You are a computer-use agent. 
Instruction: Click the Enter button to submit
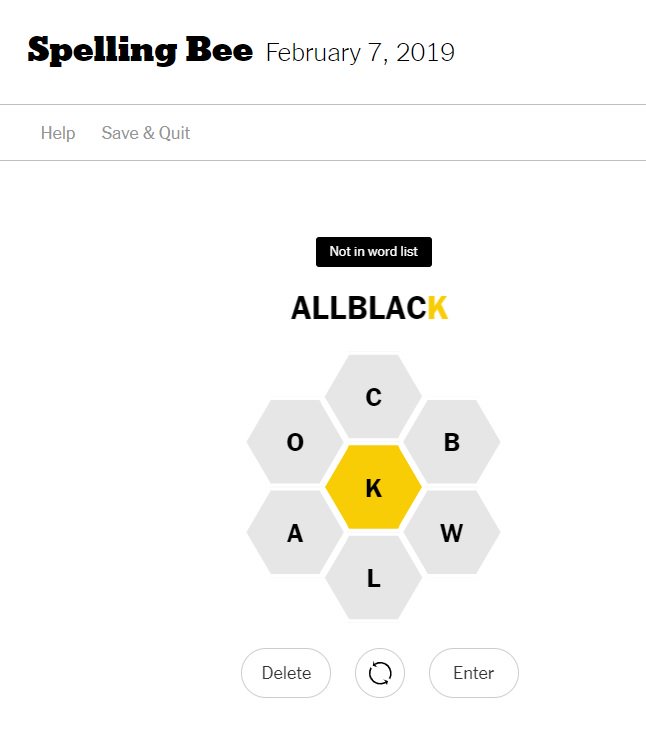(474, 672)
